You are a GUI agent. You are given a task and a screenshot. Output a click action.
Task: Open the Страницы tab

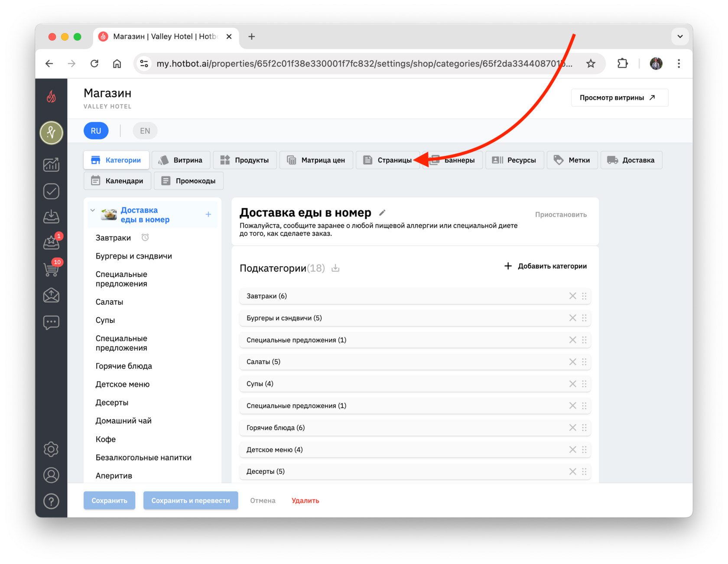pyautogui.click(x=387, y=160)
